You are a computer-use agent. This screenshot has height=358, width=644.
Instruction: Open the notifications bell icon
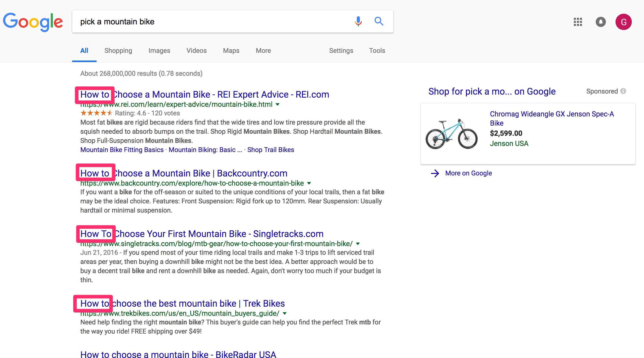click(x=601, y=22)
